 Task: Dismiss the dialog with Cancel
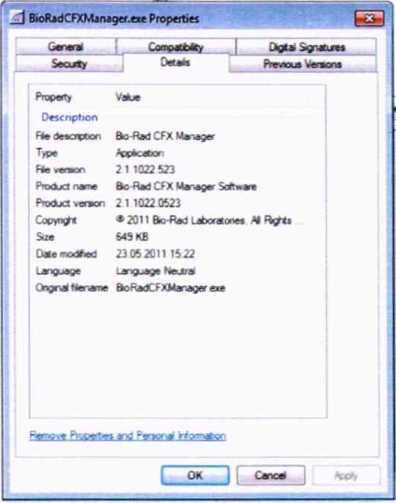(x=271, y=475)
